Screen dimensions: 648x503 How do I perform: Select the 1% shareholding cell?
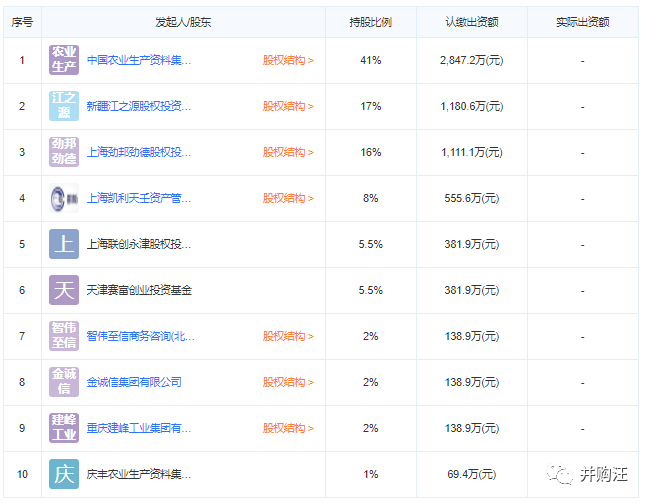pyautogui.click(x=371, y=474)
